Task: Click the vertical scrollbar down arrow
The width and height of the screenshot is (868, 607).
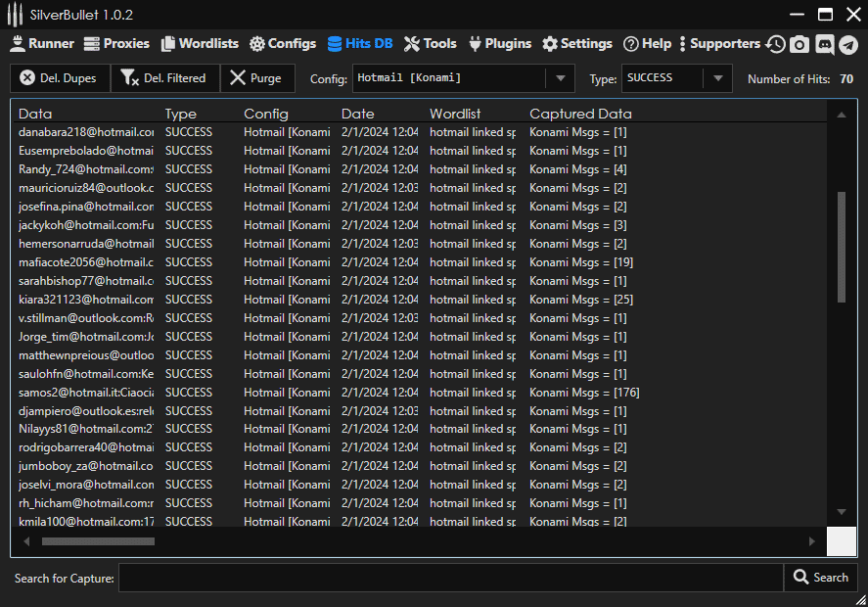Action: (841, 512)
